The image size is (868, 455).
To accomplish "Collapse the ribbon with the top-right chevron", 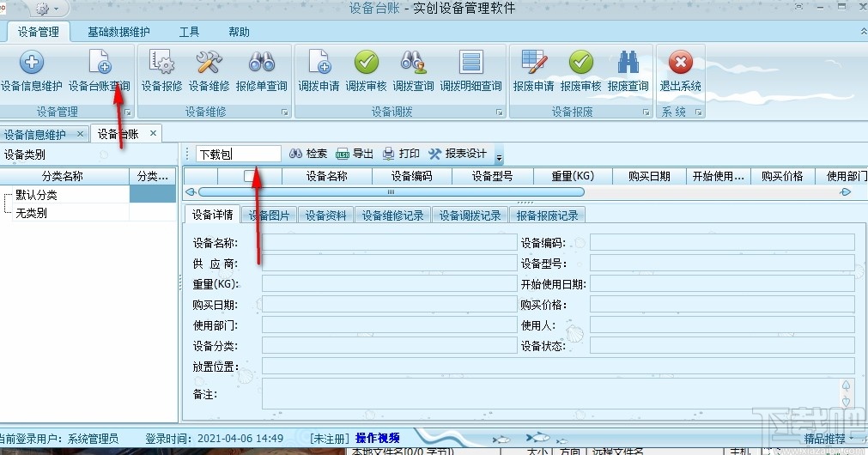I will pyautogui.click(x=863, y=32).
